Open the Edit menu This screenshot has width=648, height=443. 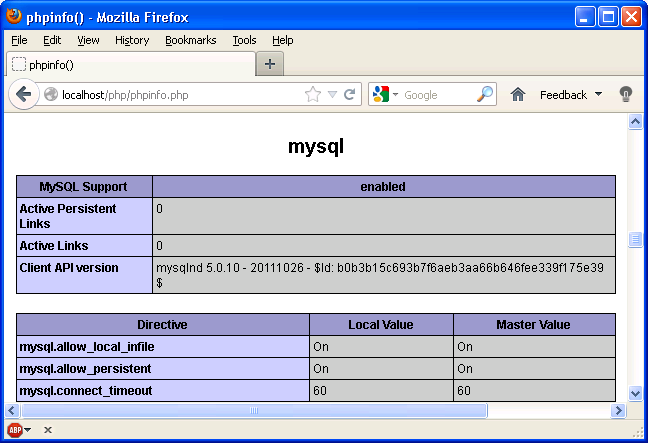(x=52, y=40)
